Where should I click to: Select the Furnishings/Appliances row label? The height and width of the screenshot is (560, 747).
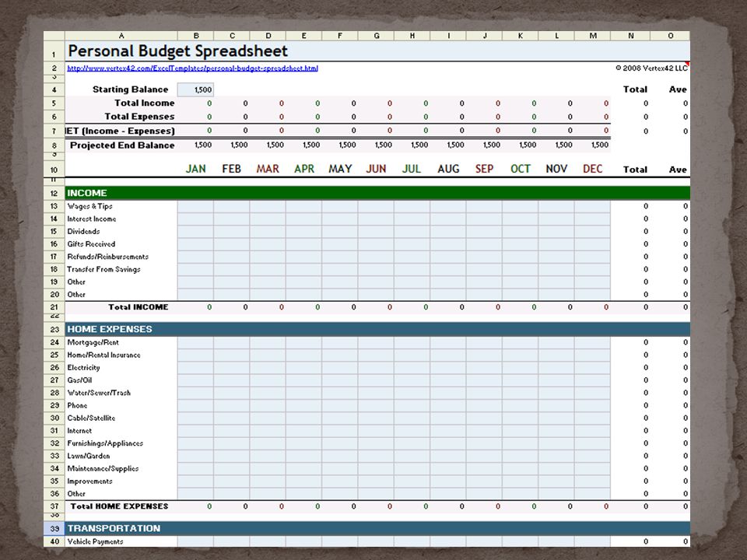105,443
